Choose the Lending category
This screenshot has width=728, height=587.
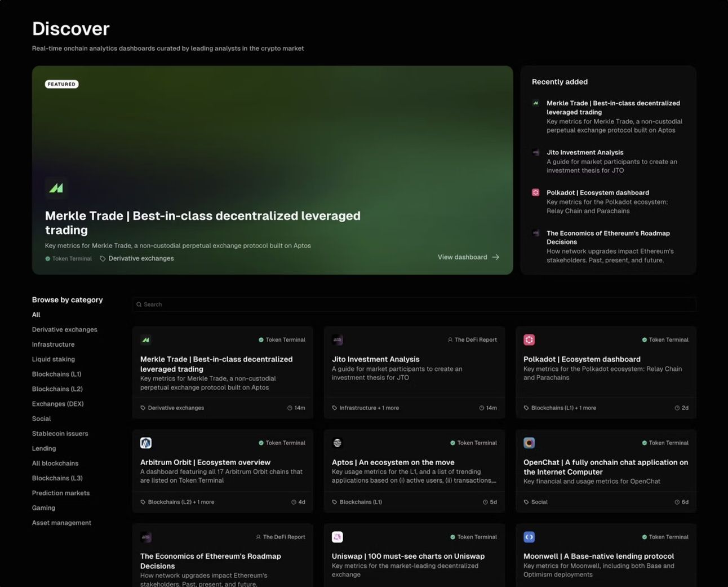click(x=44, y=449)
